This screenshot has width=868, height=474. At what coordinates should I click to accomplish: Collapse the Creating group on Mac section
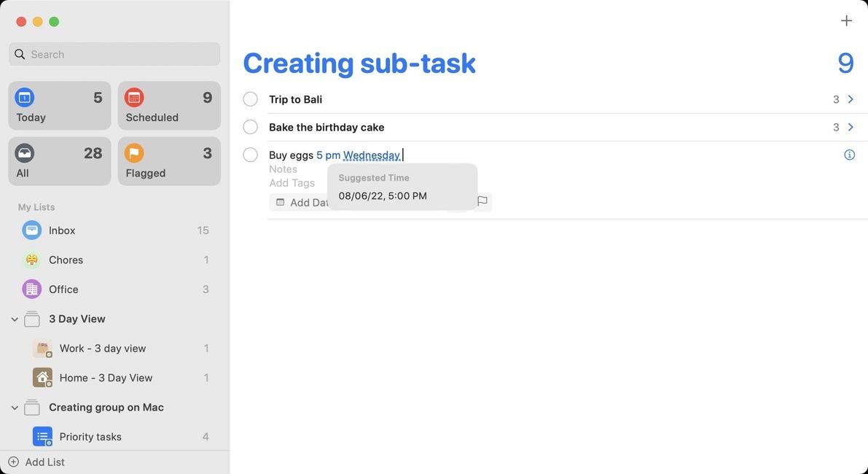click(15, 407)
